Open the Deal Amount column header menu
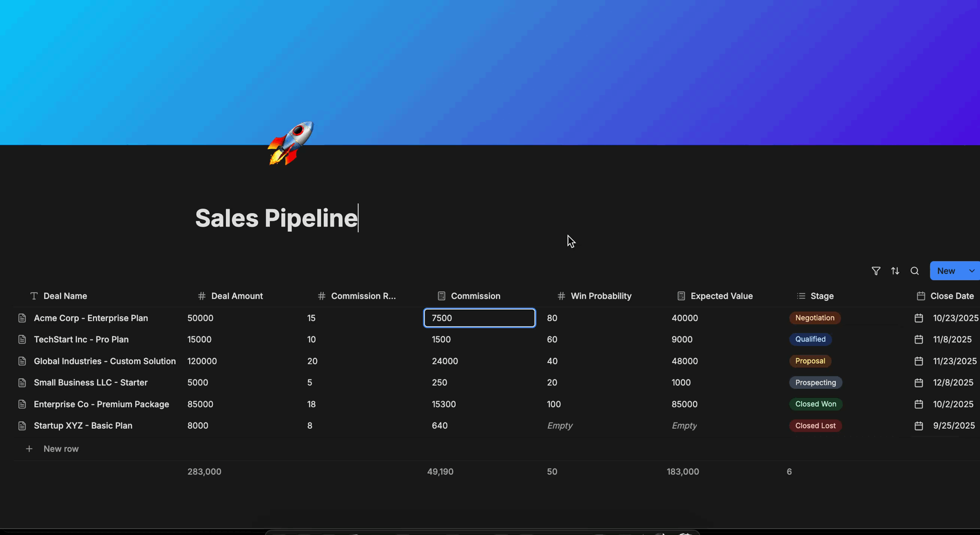The width and height of the screenshot is (980, 535). [x=236, y=296]
